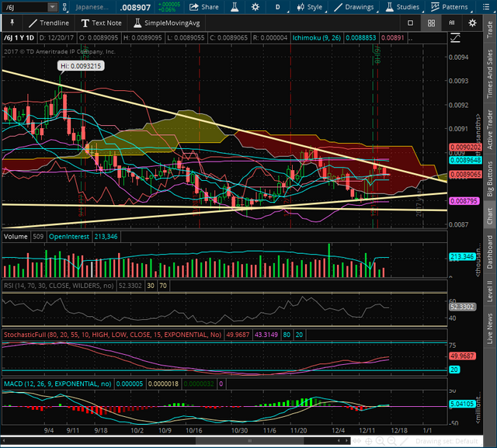Click the RSI 70 level value in header
Image resolution: width=497 pixels, height=448 pixels.
(x=163, y=286)
